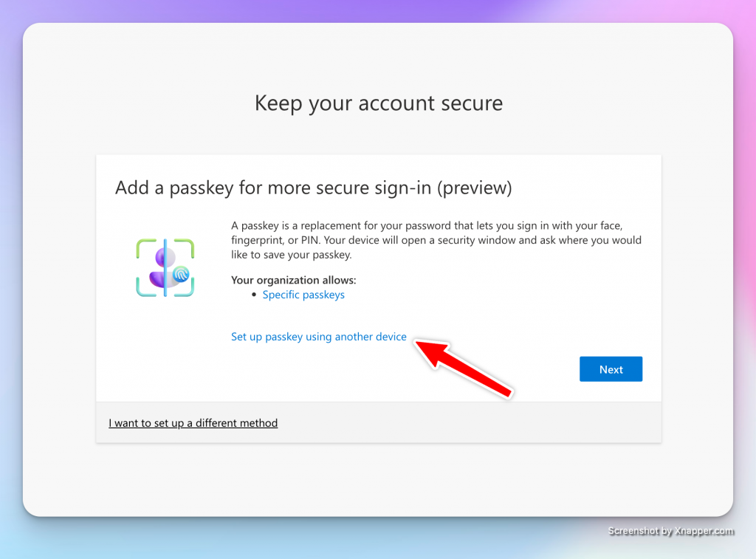Click the "(preview)" word in the card title
This screenshot has height=559, width=756.
[474, 188]
